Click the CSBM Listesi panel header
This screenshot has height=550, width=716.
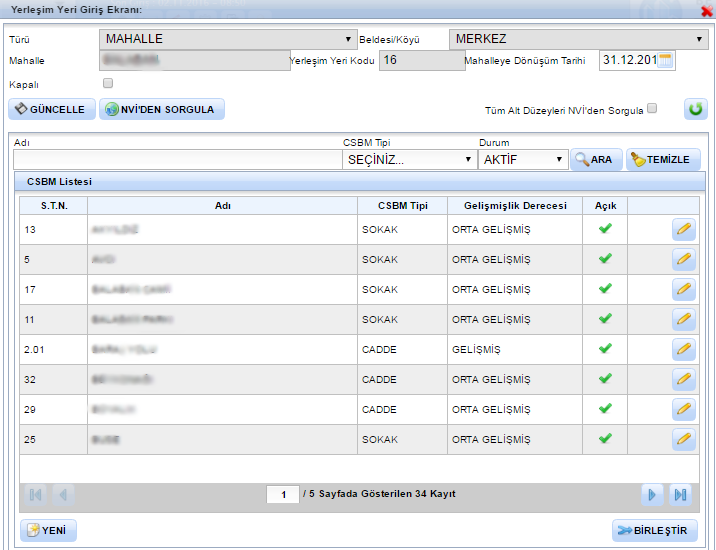point(360,182)
